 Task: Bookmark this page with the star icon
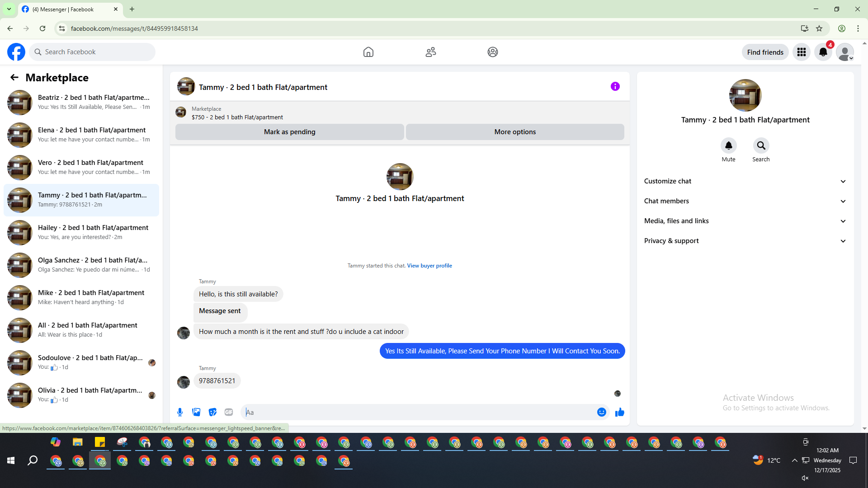[x=819, y=28]
